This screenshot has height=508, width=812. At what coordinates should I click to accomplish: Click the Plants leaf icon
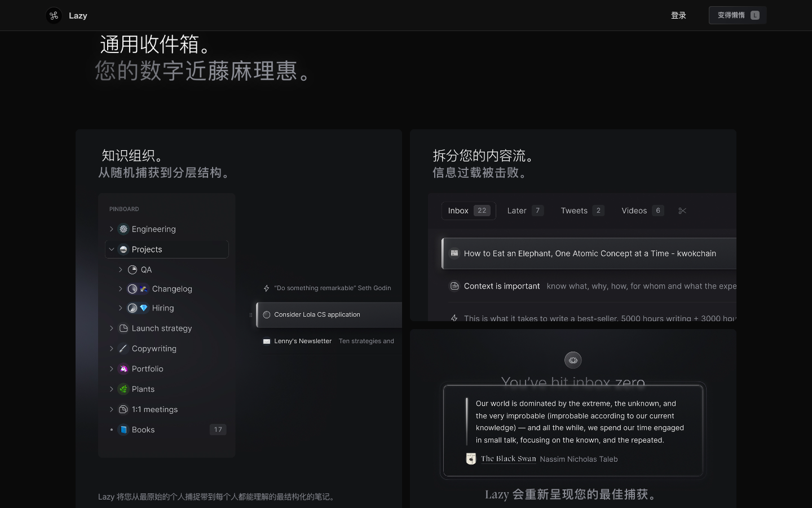pyautogui.click(x=123, y=389)
